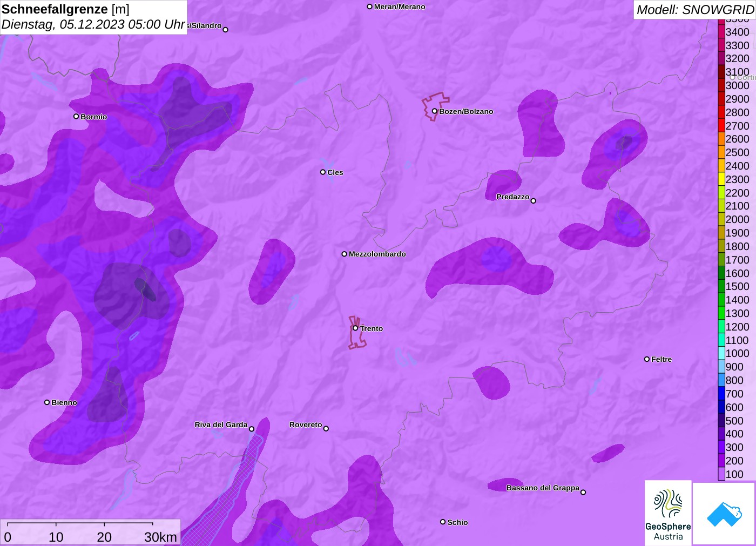
Task: Click the 'Modell: SNOWGRID' label
Action: click(695, 10)
